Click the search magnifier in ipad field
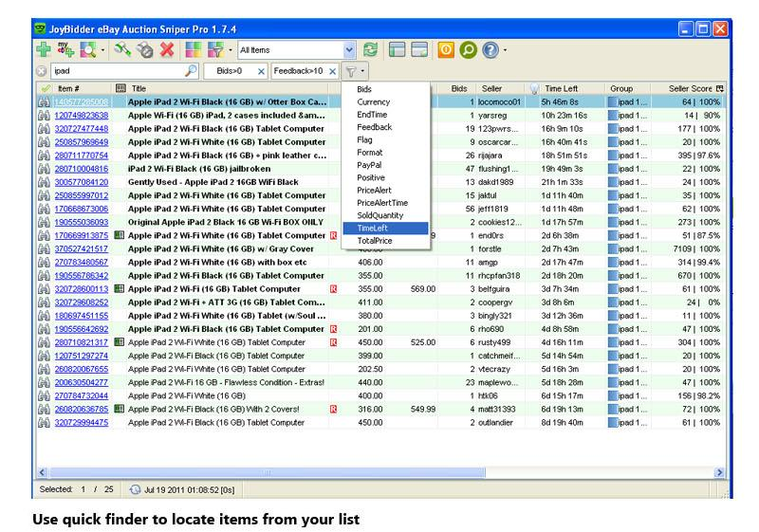 [191, 71]
